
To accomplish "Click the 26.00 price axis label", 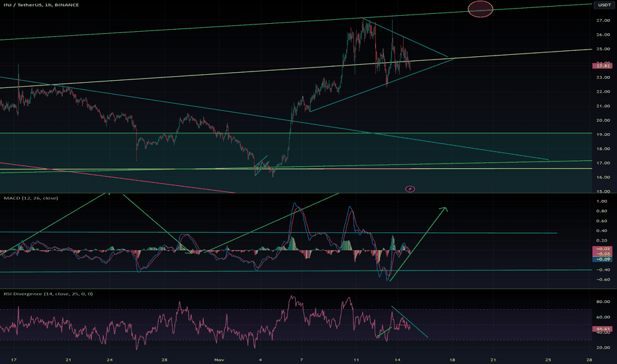I will [603, 34].
